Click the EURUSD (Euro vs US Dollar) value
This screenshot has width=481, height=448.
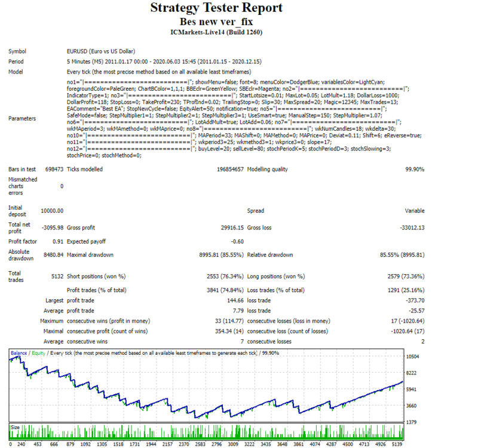click(101, 51)
